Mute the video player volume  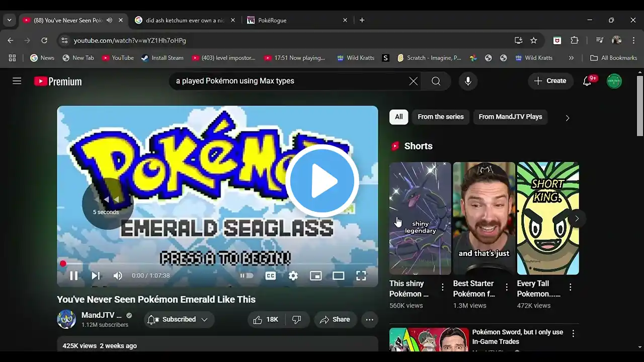118,276
